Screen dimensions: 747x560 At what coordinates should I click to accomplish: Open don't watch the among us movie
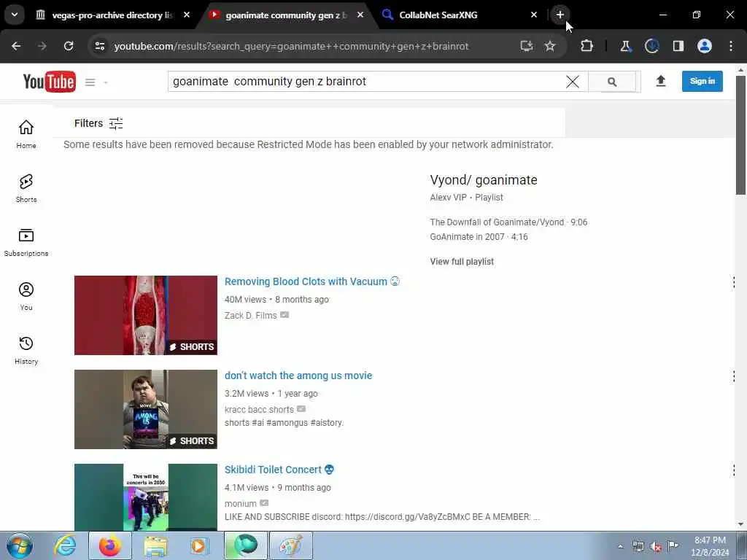(298, 376)
